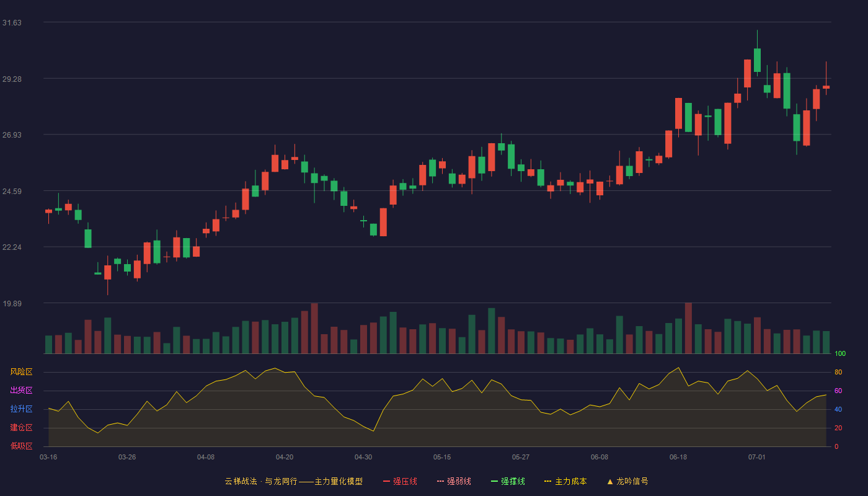Select the 22.24 price axis label

point(12,247)
